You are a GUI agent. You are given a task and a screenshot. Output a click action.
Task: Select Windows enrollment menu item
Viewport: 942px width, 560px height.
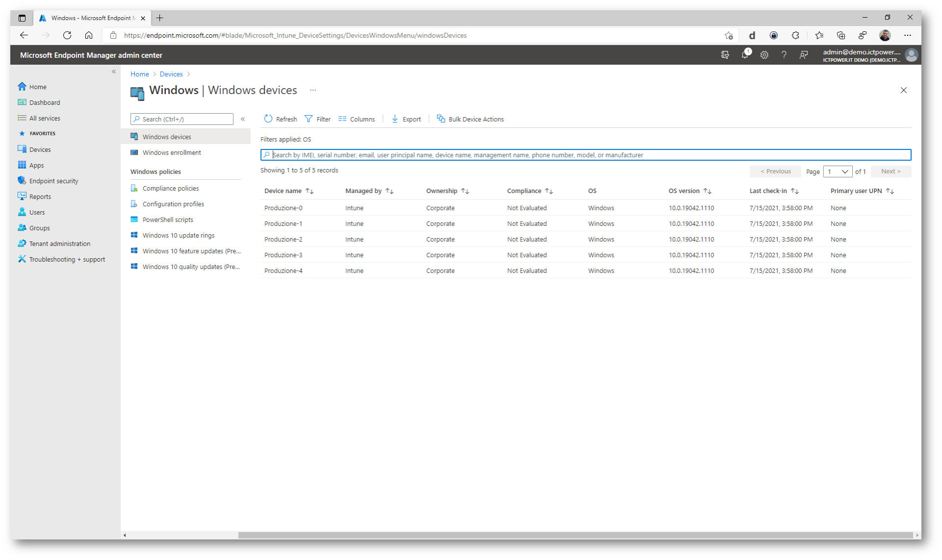[172, 153]
